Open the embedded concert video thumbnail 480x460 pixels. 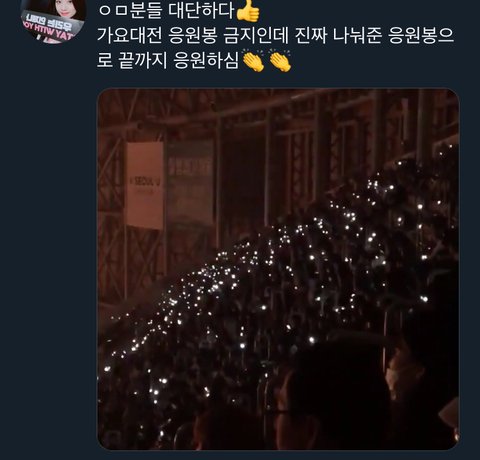click(278, 269)
